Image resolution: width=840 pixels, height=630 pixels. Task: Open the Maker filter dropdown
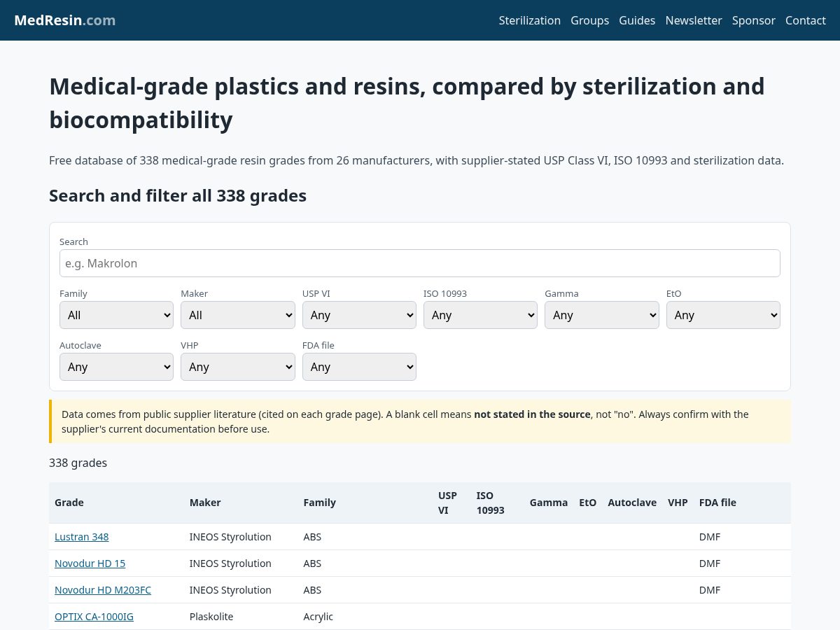coord(238,315)
